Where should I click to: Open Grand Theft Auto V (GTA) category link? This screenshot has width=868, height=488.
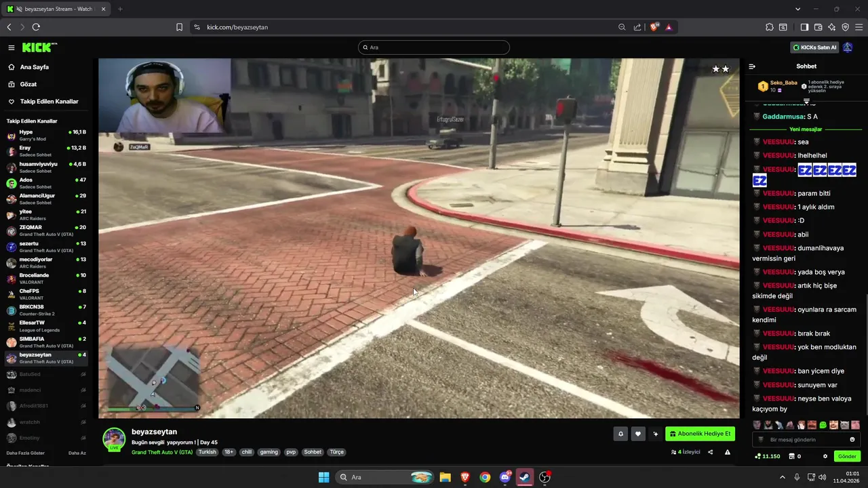click(162, 452)
